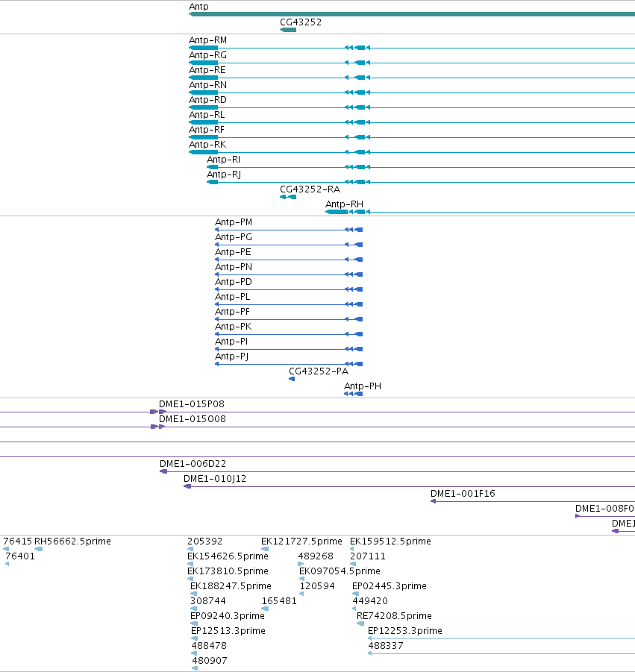The image size is (635, 672).
Task: Select the Antp-RI transcript label
Action: coord(223,160)
